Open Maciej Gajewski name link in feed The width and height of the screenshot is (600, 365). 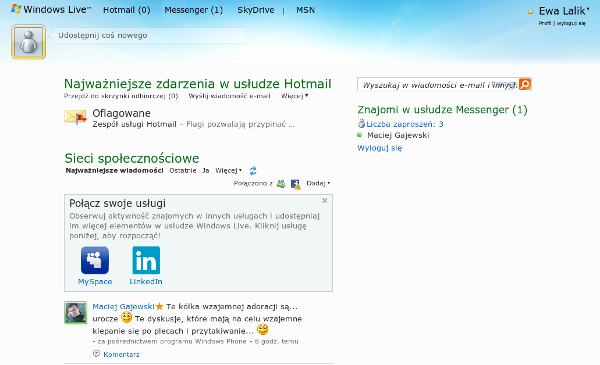point(123,306)
